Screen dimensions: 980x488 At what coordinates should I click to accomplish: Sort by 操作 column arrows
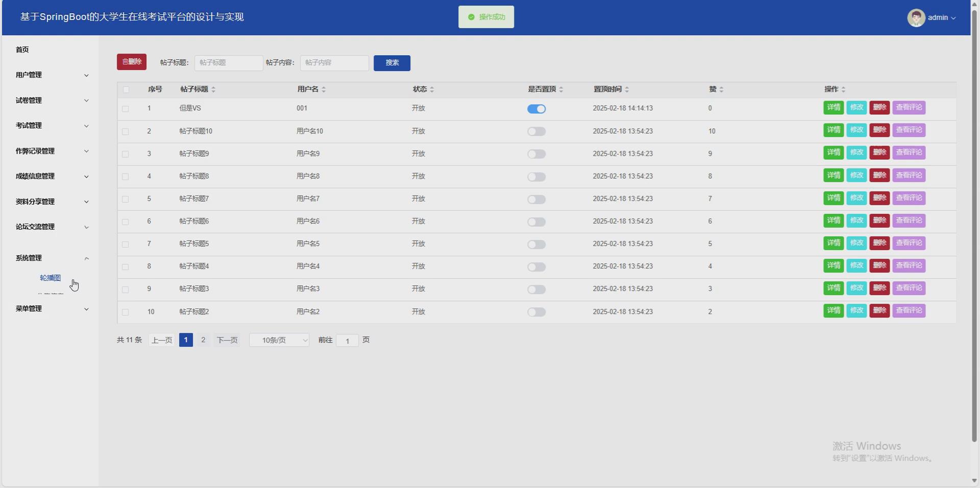point(843,89)
